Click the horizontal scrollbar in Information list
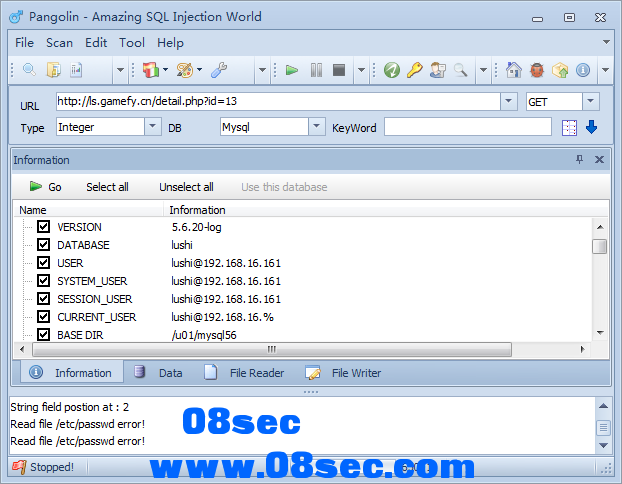 [272, 350]
